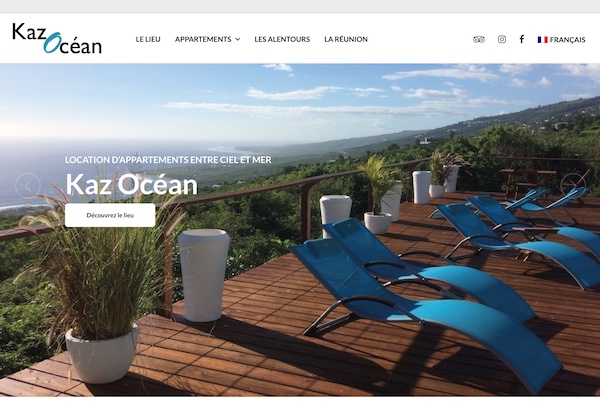
Task: Advance to next slide with right arrow
Action: pos(573,186)
